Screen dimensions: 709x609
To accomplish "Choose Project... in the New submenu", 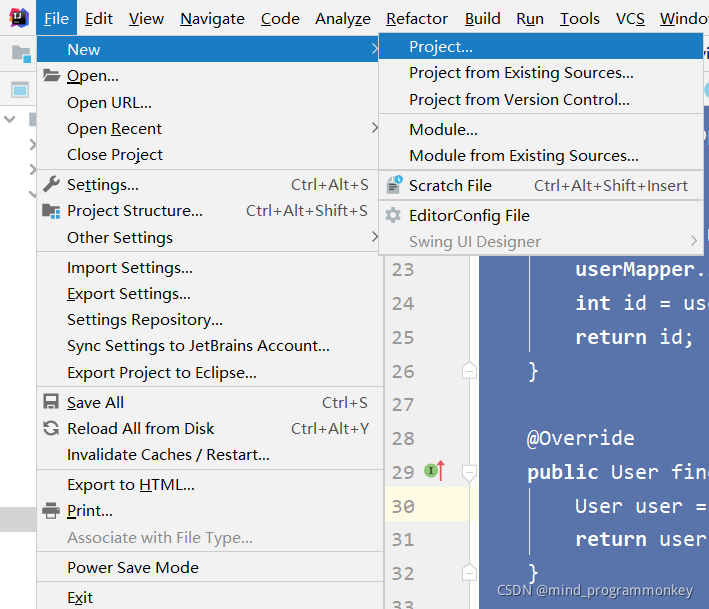I will (541, 47).
